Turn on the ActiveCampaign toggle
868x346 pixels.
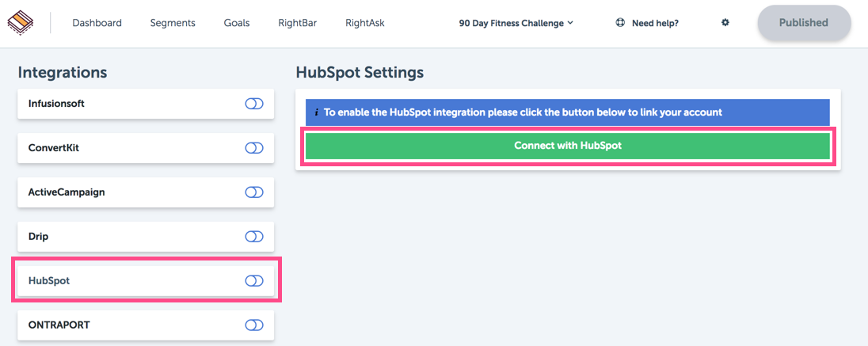[x=254, y=192]
